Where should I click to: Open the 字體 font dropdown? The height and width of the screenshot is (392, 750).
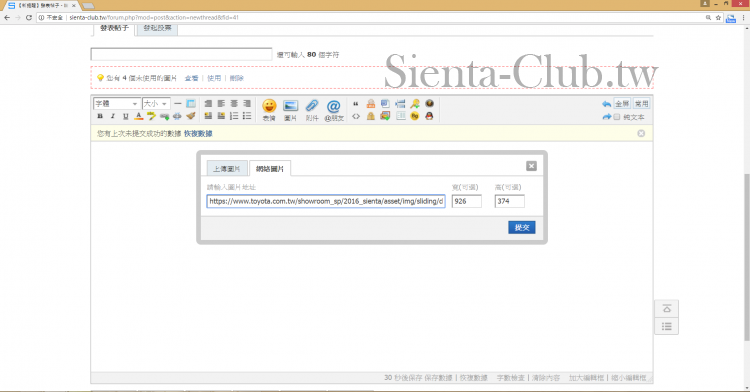pyautogui.click(x=116, y=104)
